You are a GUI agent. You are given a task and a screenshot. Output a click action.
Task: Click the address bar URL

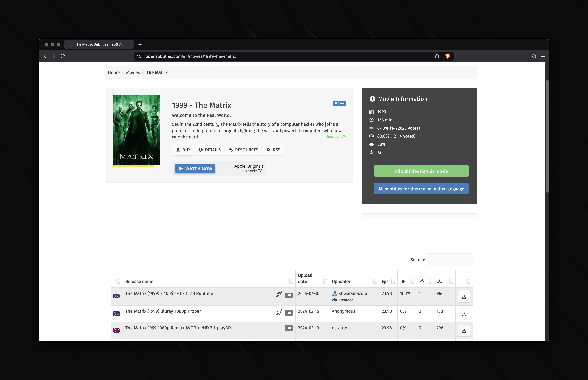point(191,56)
